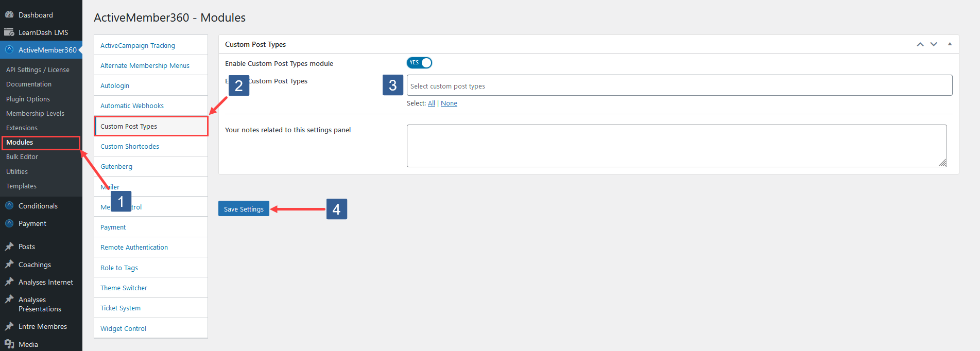The height and width of the screenshot is (351, 980).
Task: Open Payment module tab in list
Action: tap(151, 227)
